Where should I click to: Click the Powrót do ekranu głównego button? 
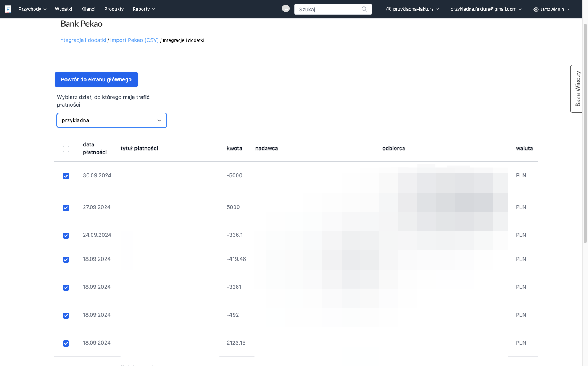point(96,79)
